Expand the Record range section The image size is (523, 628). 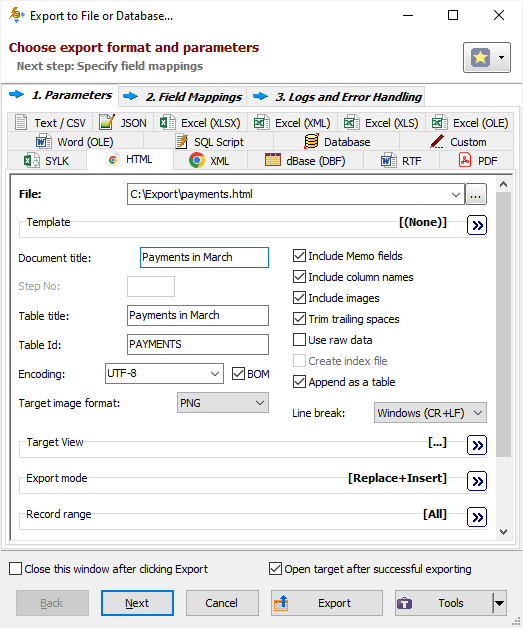tap(477, 517)
